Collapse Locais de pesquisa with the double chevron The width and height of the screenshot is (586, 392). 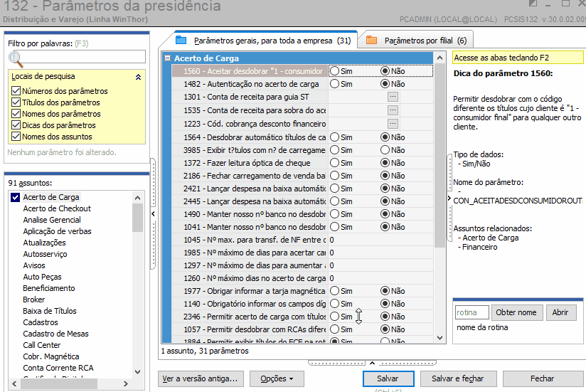(x=138, y=77)
